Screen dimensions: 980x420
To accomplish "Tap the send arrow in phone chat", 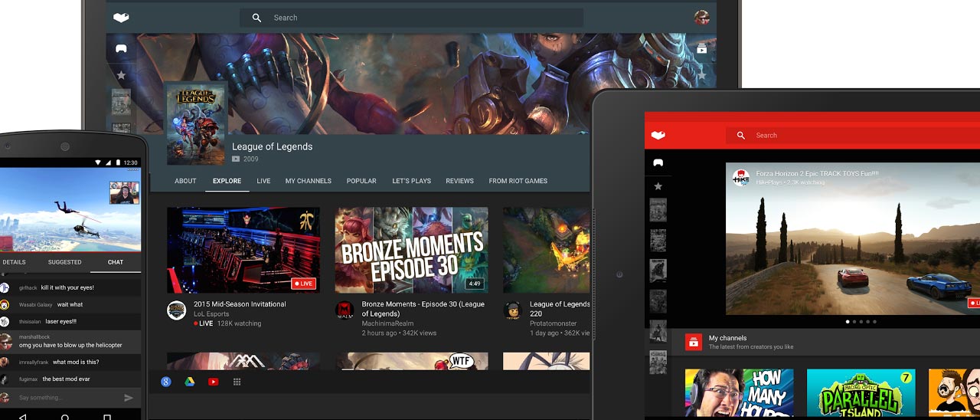I will pos(129,398).
